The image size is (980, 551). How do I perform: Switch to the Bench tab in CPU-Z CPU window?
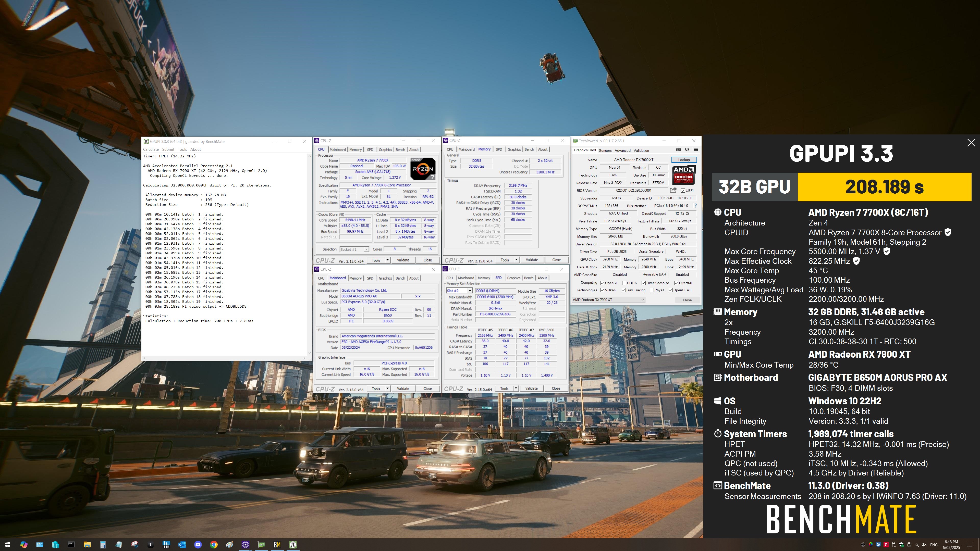(400, 150)
